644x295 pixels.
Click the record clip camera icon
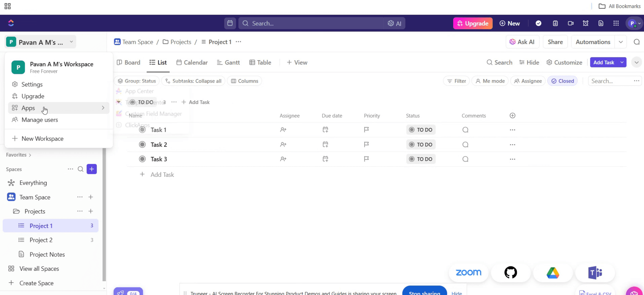click(x=571, y=23)
